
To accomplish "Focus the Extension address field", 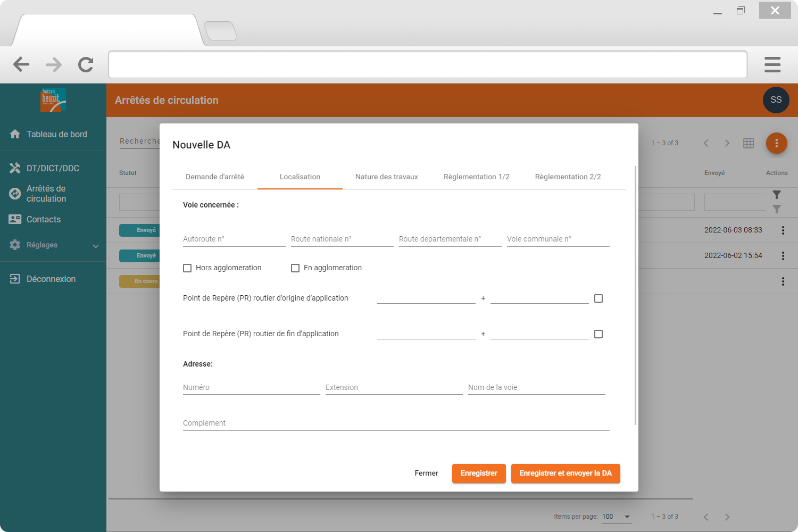I will click(x=394, y=387).
